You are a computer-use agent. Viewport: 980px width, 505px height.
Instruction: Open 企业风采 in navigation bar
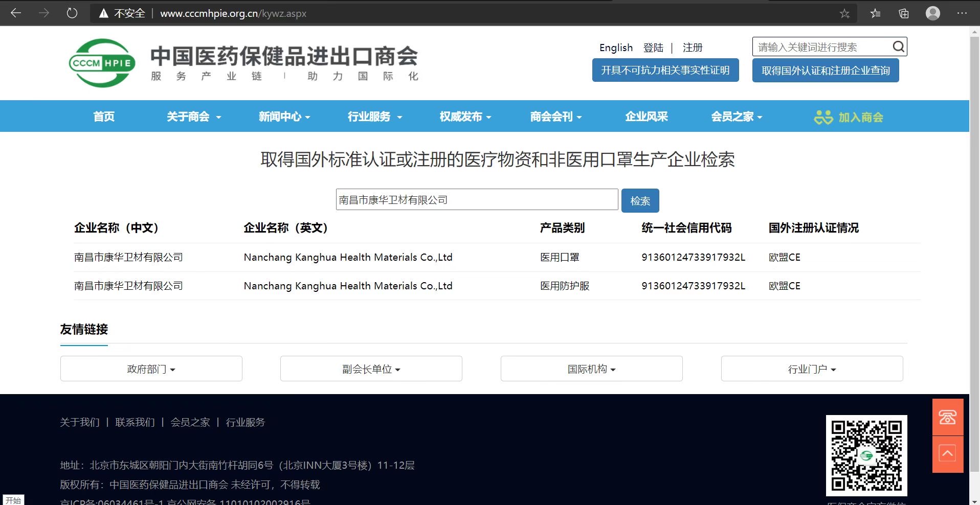point(647,117)
